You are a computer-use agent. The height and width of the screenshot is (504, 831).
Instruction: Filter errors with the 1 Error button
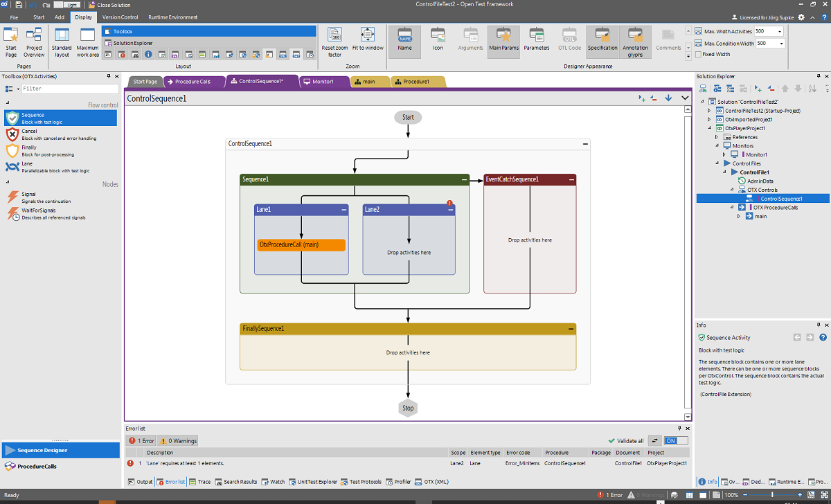pos(142,440)
